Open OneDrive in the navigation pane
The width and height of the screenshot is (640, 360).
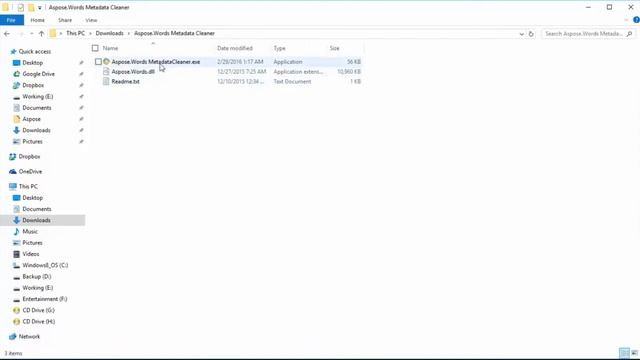tap(30, 171)
